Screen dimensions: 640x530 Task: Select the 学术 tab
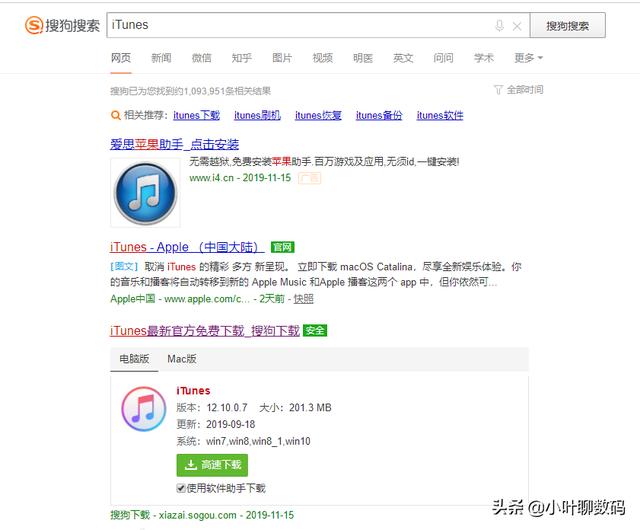[484, 58]
